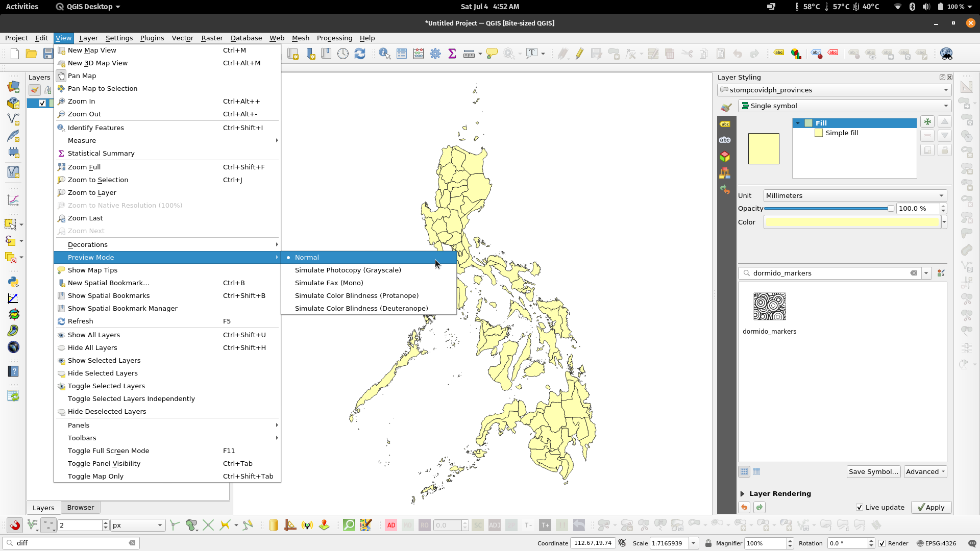The width and height of the screenshot is (980, 551).
Task: Click the Apply button
Action: pyautogui.click(x=931, y=507)
